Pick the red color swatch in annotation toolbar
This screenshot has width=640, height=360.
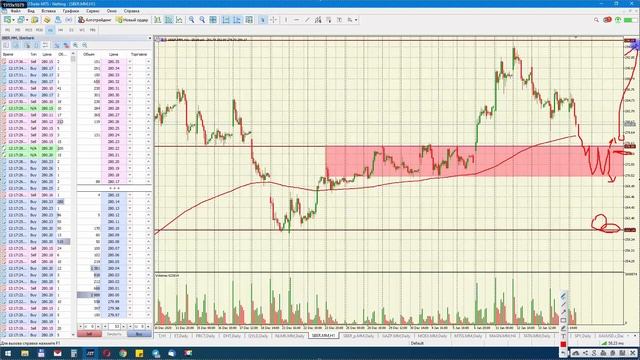pyautogui.click(x=563, y=344)
